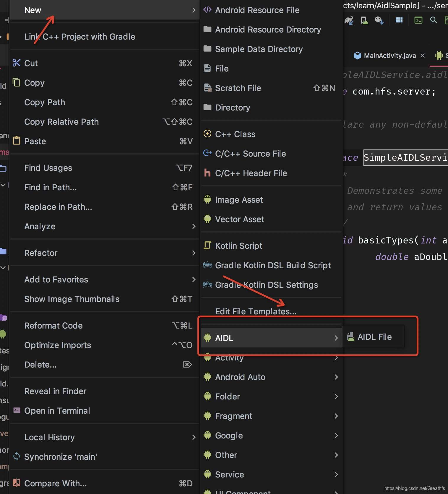
Task: Click the Paste clipboard icon
Action: coord(17,141)
